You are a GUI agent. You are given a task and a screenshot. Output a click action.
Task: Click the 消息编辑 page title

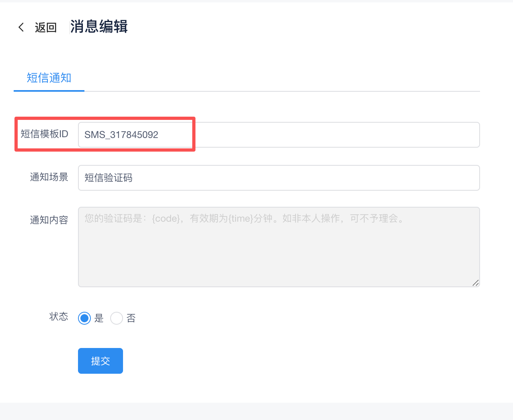coord(99,27)
